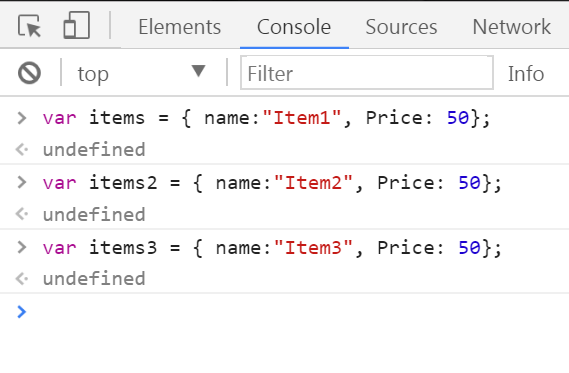
Task: Open the Network tab
Action: (x=512, y=26)
